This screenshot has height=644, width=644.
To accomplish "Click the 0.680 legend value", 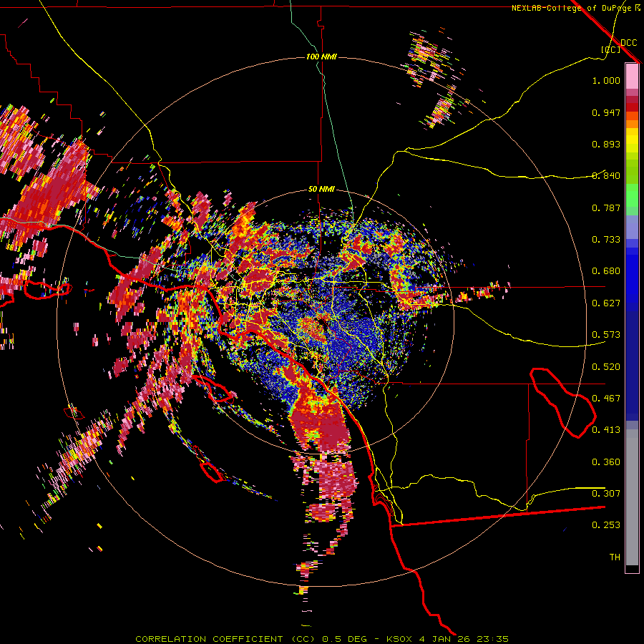I will point(606,271).
